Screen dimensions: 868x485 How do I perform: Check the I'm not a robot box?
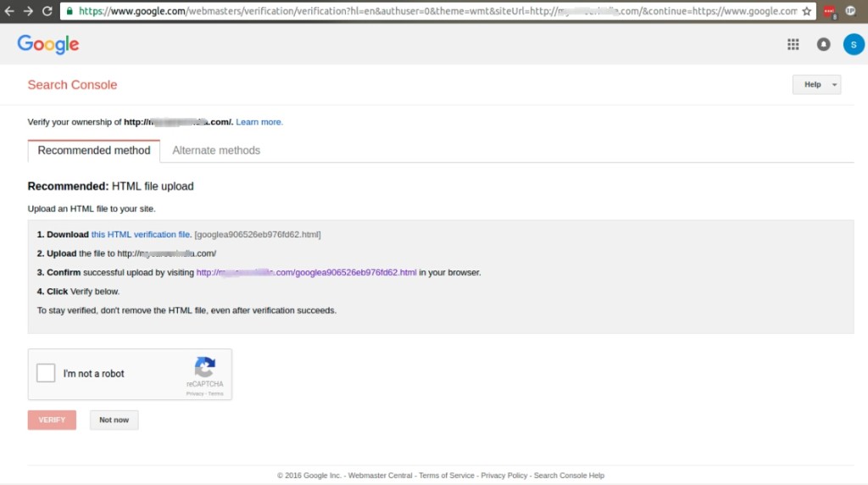pyautogui.click(x=47, y=373)
